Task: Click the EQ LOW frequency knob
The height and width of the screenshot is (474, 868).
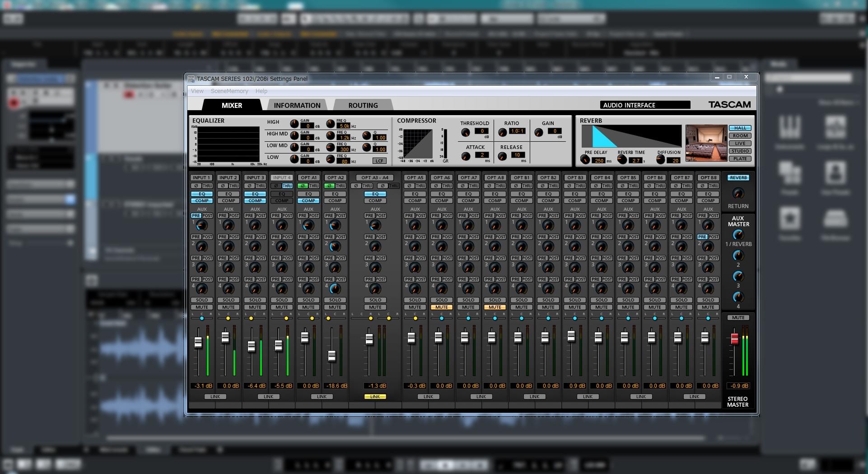Action: [330, 159]
